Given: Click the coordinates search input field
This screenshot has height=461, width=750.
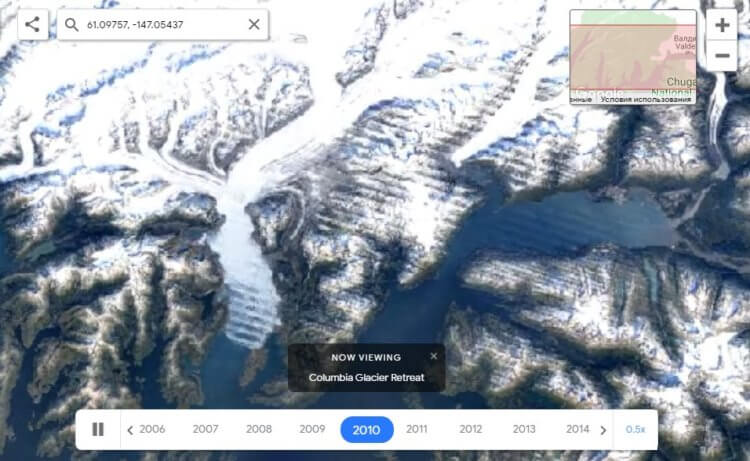Looking at the screenshot, I should coord(163,24).
